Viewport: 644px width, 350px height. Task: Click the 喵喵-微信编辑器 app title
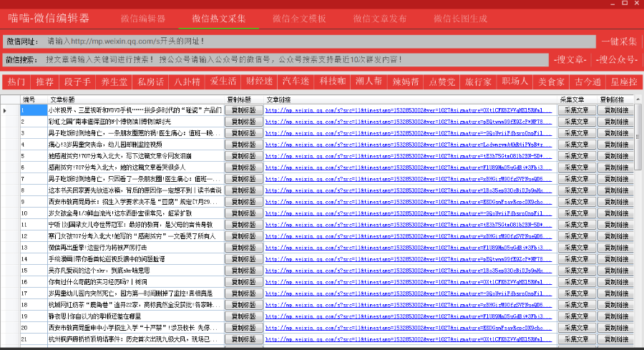(x=49, y=19)
